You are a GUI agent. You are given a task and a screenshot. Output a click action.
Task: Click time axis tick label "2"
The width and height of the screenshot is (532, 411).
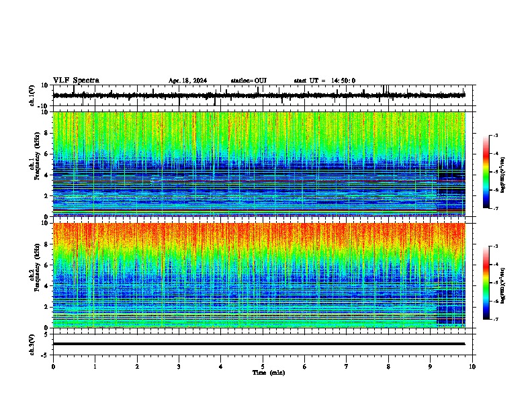(137, 367)
